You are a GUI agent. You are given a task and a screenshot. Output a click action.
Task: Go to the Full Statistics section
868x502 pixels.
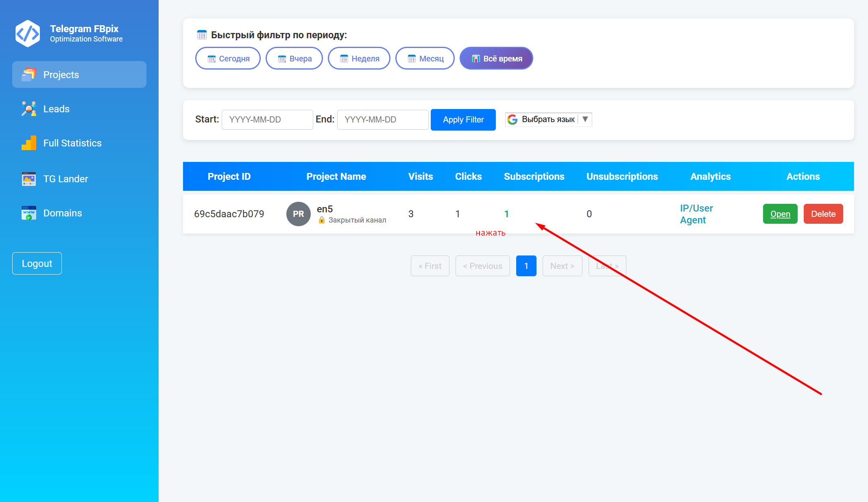pyautogui.click(x=72, y=143)
